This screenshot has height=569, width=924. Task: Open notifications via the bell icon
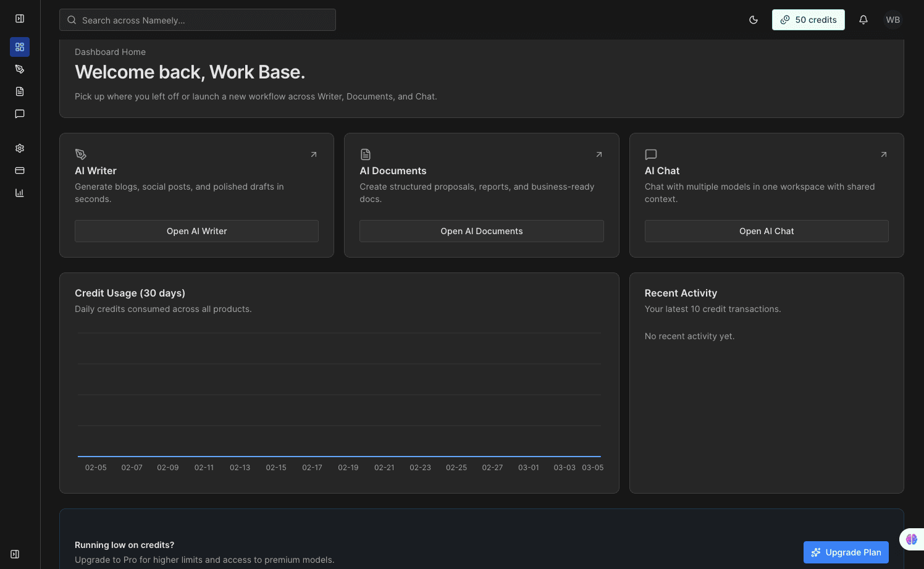coord(863,19)
